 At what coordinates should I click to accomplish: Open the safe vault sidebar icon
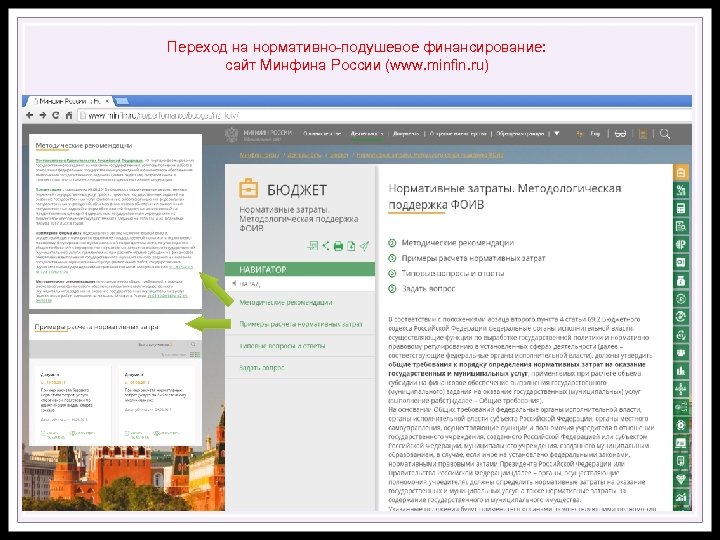[681, 262]
